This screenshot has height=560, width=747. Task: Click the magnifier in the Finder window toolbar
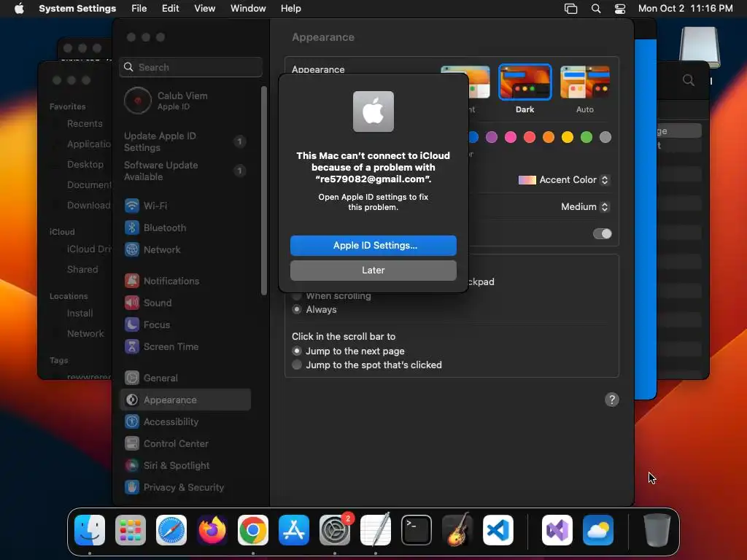click(689, 80)
